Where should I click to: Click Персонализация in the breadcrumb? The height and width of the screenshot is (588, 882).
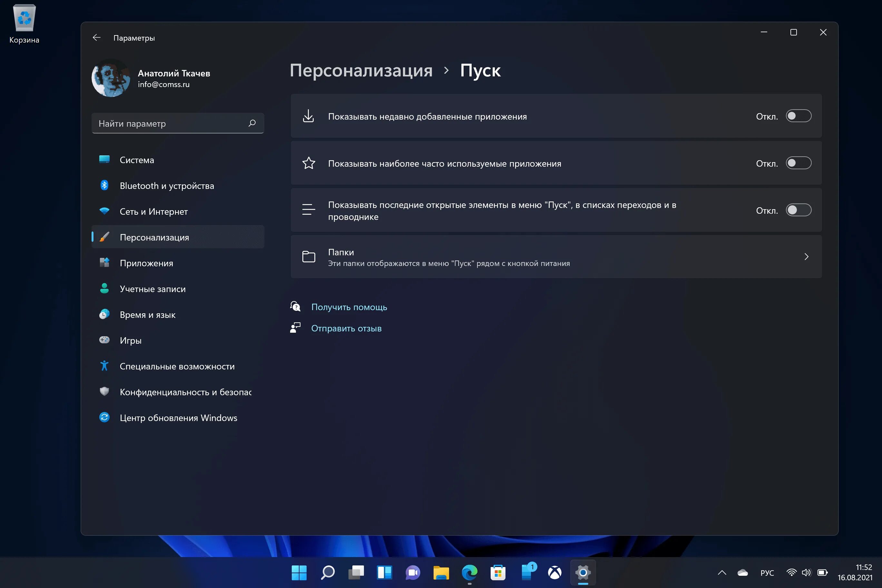click(x=361, y=70)
